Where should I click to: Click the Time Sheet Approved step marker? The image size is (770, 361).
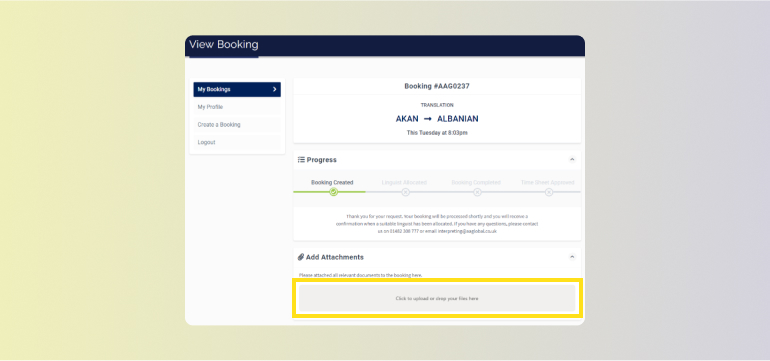tap(549, 192)
